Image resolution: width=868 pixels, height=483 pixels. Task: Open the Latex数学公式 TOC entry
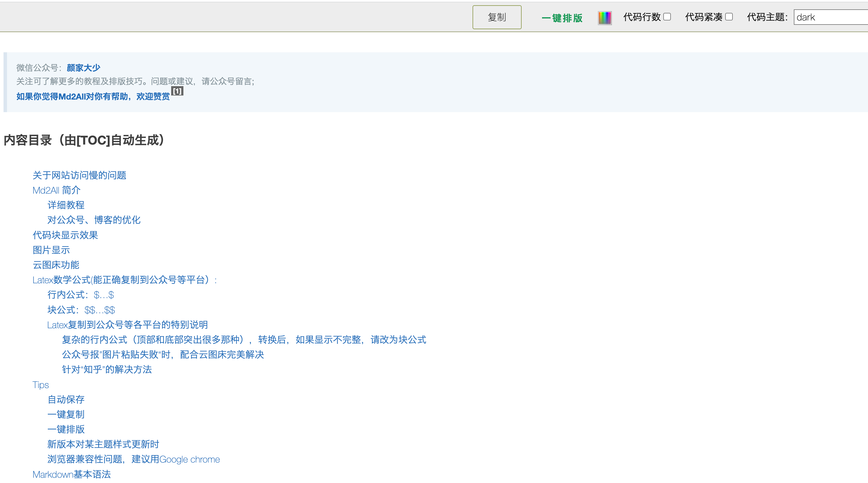tap(124, 280)
